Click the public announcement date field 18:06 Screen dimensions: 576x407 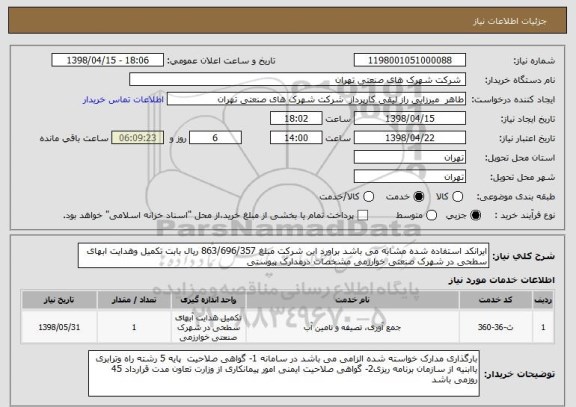coord(108,60)
